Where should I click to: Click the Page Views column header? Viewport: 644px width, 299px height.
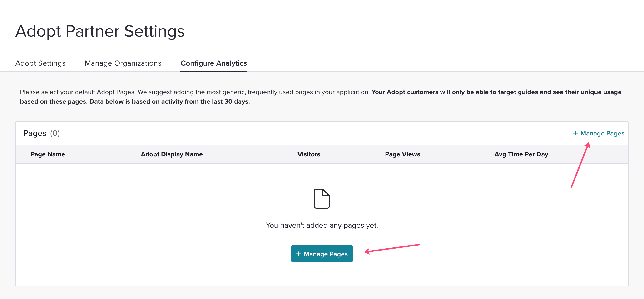click(x=402, y=154)
